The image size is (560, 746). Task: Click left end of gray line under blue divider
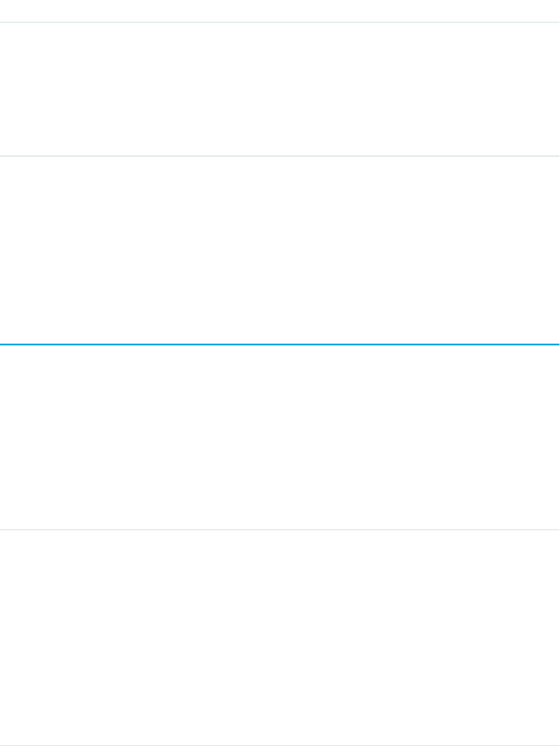click(3, 530)
